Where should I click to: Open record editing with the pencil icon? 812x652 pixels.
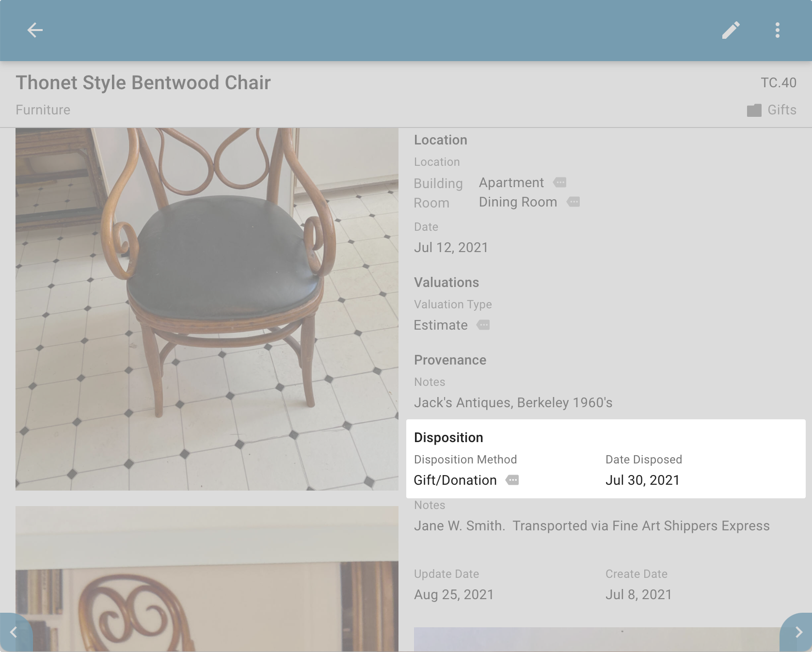[x=731, y=30]
